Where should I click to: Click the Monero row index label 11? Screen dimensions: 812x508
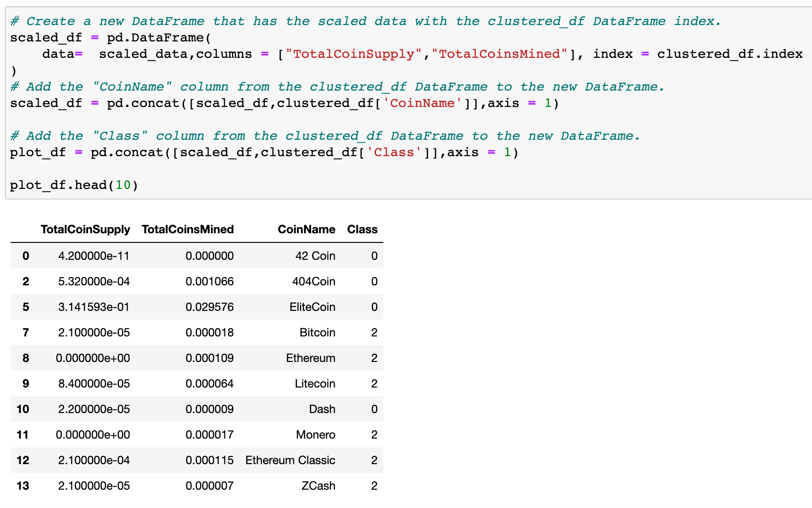pos(23,434)
